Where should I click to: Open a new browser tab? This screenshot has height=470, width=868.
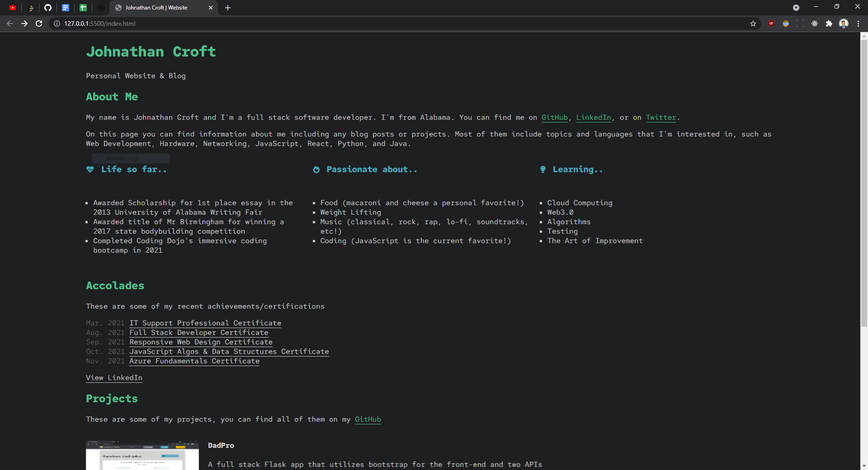pos(228,8)
